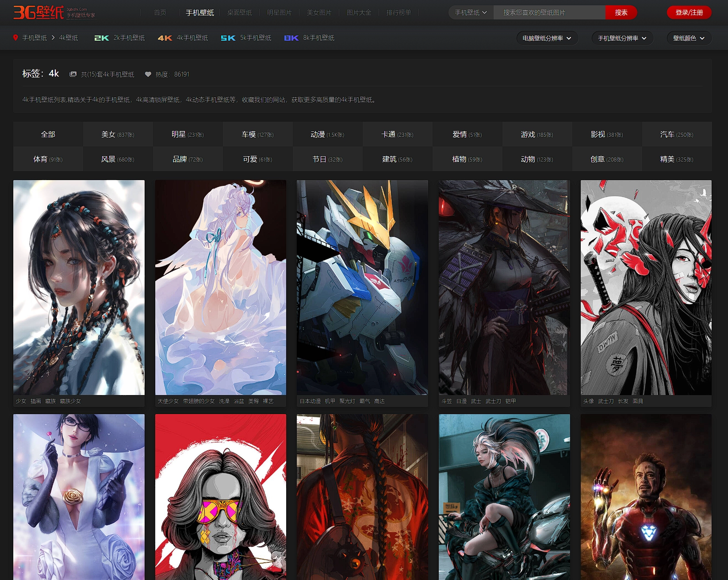Click the heart icon beside 热度
728x580 pixels.
(x=148, y=74)
